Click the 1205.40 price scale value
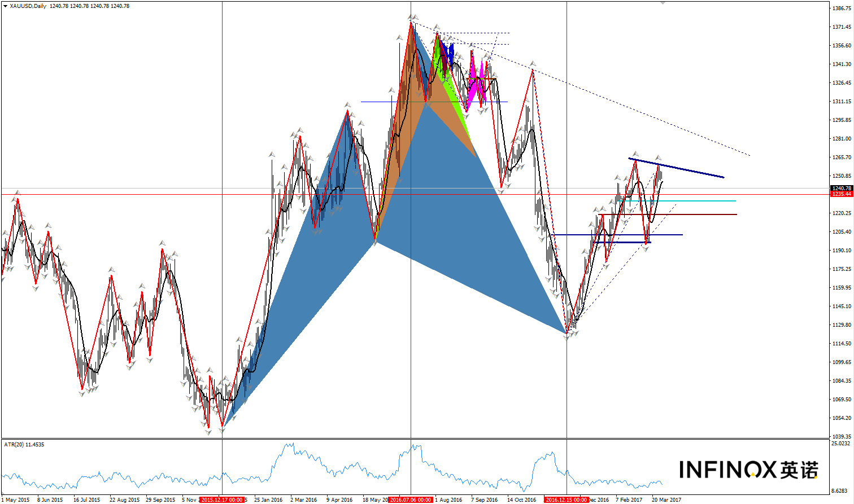The image size is (854, 504). pyautogui.click(x=842, y=232)
